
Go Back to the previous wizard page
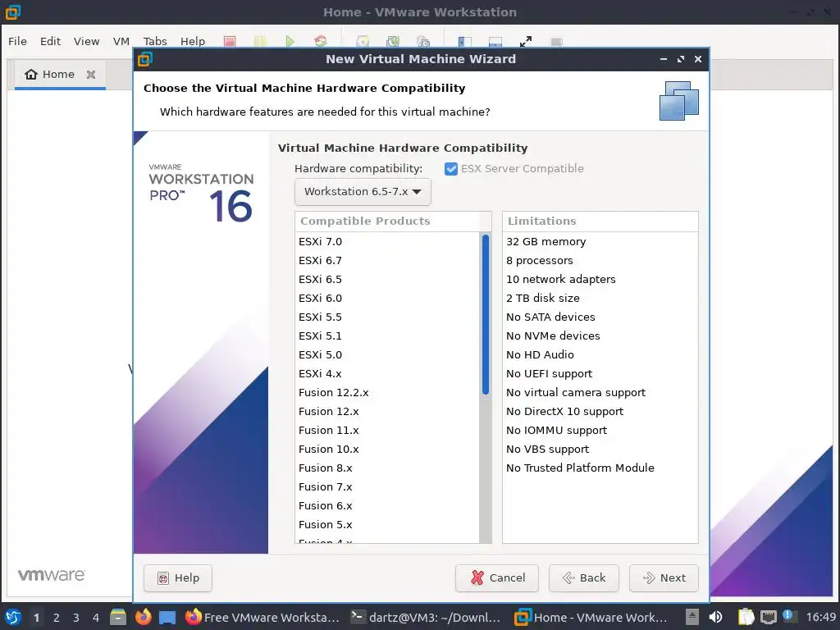(584, 578)
